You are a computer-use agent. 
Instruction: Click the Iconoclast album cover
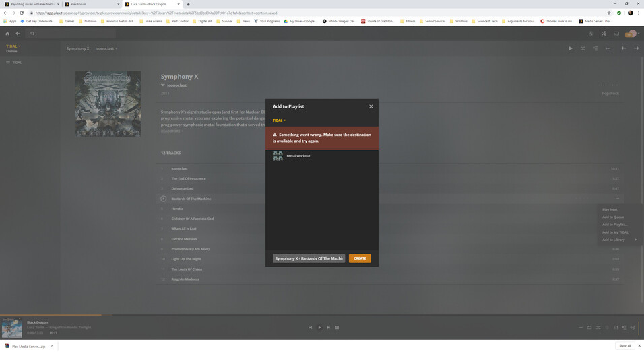tap(108, 104)
